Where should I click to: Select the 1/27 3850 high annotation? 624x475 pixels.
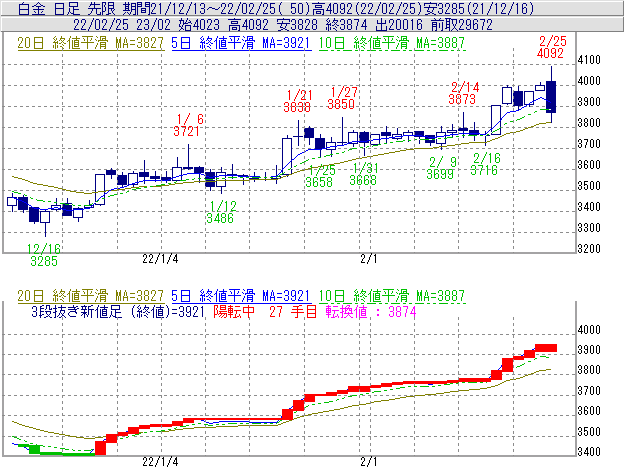pyautogui.click(x=342, y=98)
